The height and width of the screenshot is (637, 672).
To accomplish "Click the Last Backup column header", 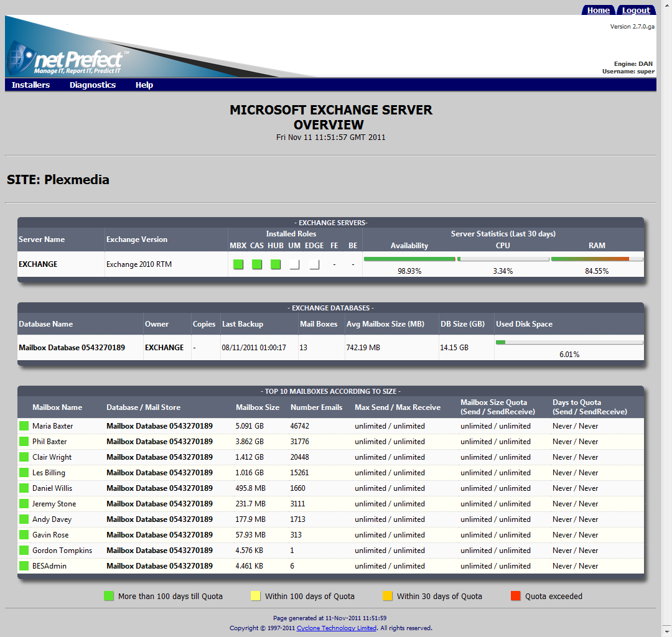I will [243, 324].
